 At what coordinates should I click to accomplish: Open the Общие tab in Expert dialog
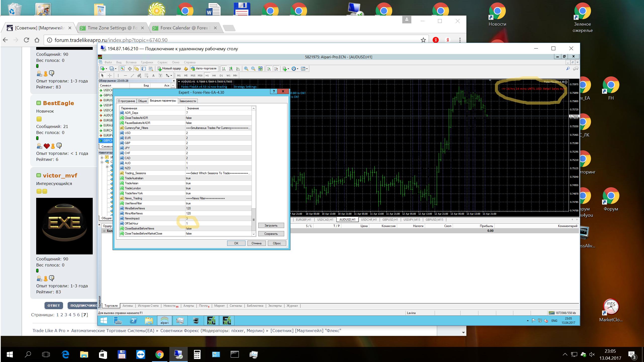(142, 101)
